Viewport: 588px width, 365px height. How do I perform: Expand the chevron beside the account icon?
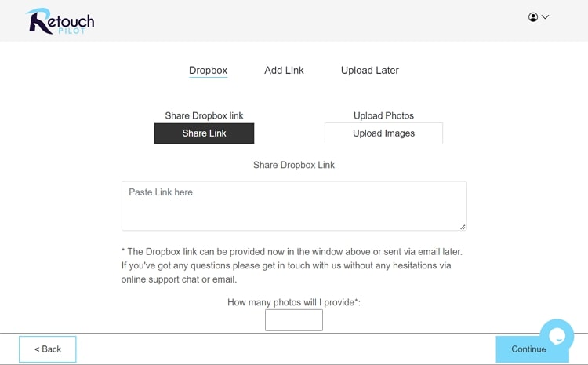pos(545,17)
